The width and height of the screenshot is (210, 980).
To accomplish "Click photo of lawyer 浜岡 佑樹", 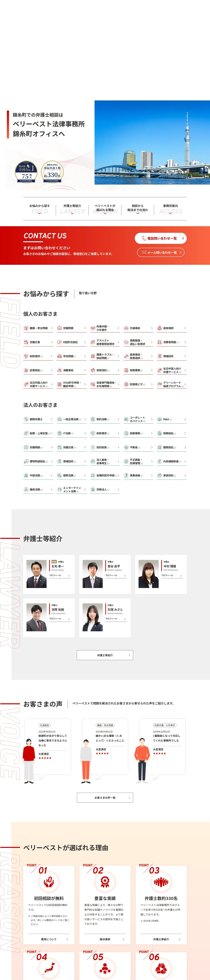I will (x=37, y=617).
